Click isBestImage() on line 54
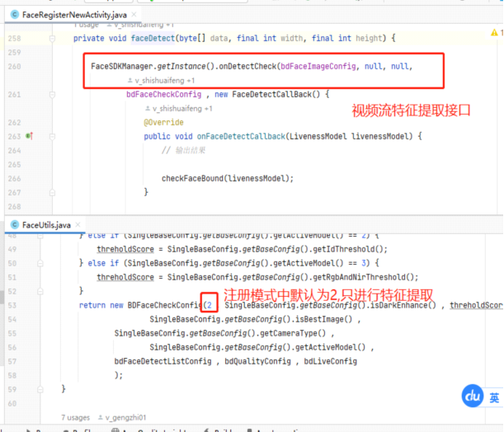Screen dimensions: 504x432 coord(323,320)
